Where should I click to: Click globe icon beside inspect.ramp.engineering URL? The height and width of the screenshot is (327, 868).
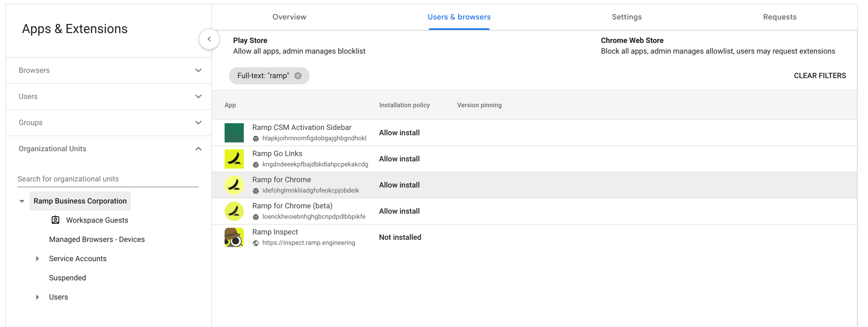coord(256,243)
